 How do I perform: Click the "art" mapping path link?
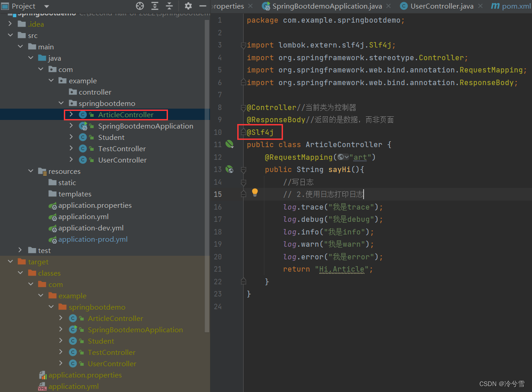click(x=360, y=157)
